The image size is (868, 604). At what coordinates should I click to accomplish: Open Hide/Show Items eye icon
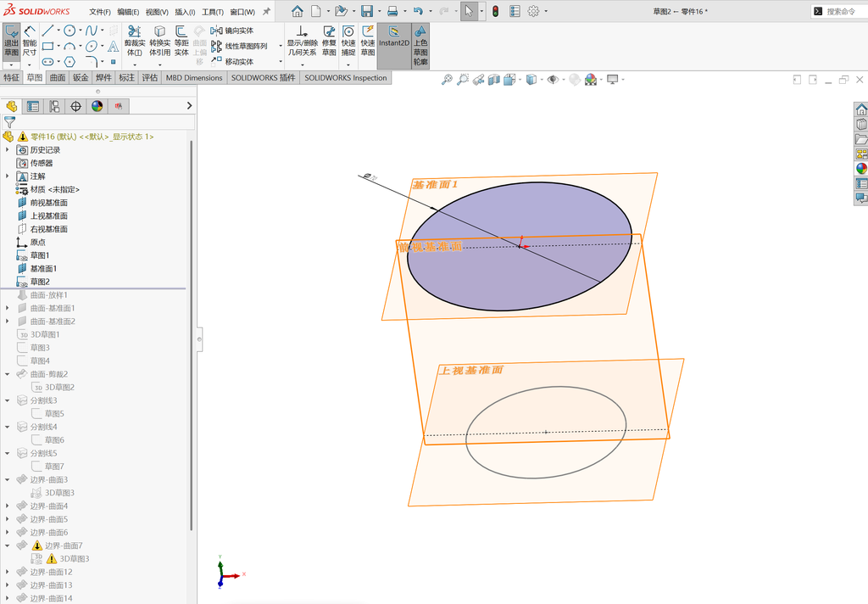pos(552,80)
